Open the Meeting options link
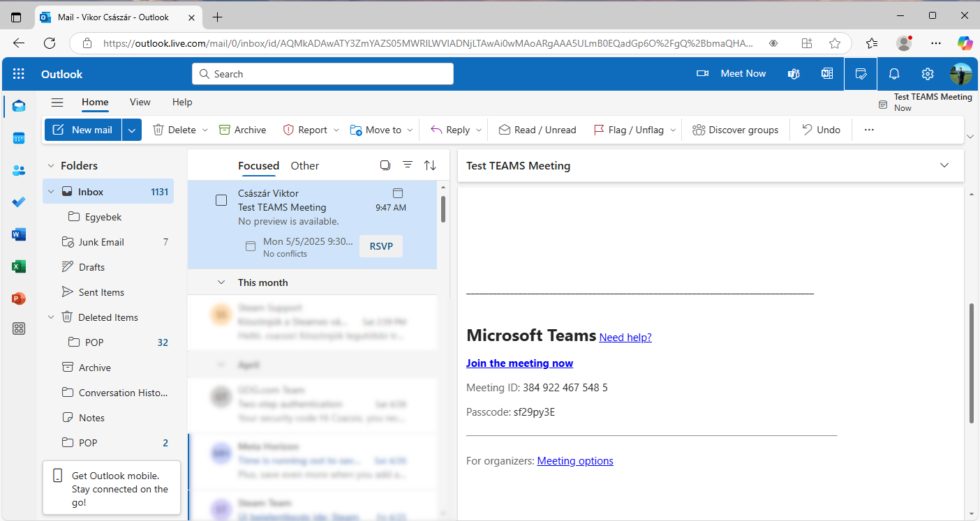980x521 pixels. coord(575,461)
